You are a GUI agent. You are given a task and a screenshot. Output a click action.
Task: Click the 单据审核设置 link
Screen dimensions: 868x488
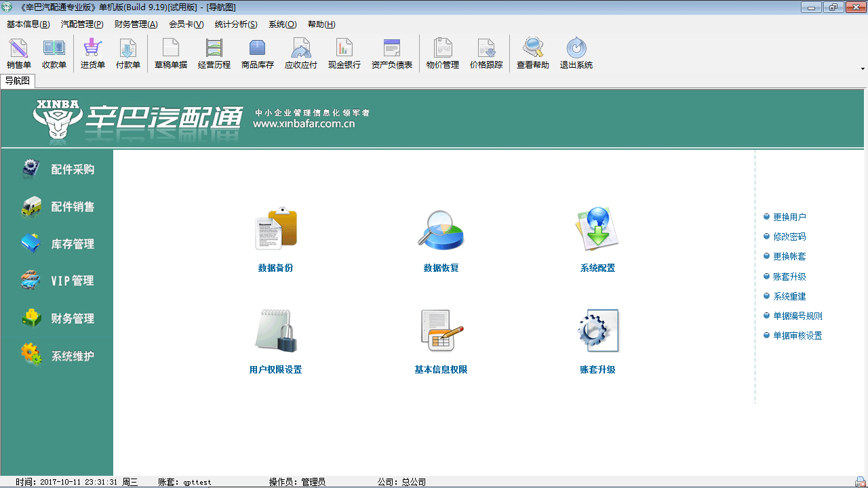point(797,335)
